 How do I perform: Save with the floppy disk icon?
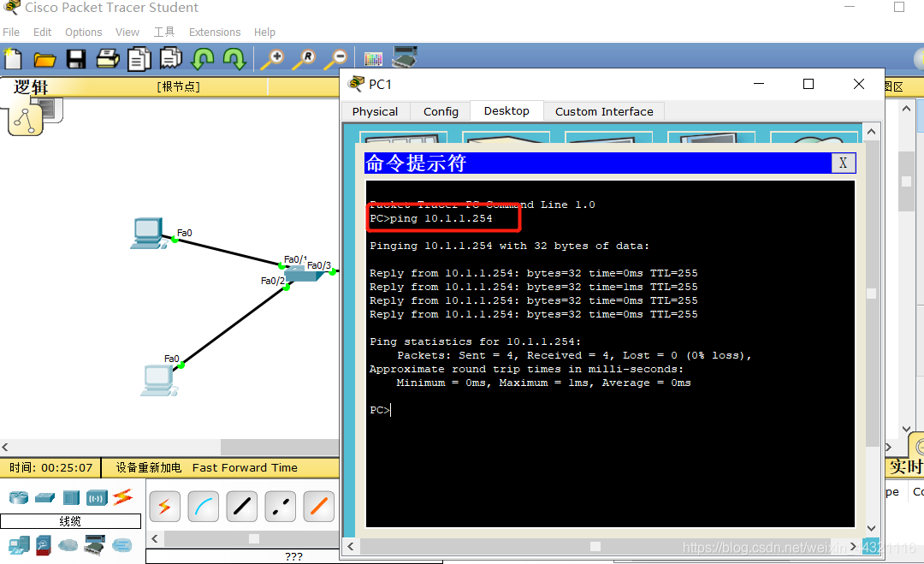(76, 59)
